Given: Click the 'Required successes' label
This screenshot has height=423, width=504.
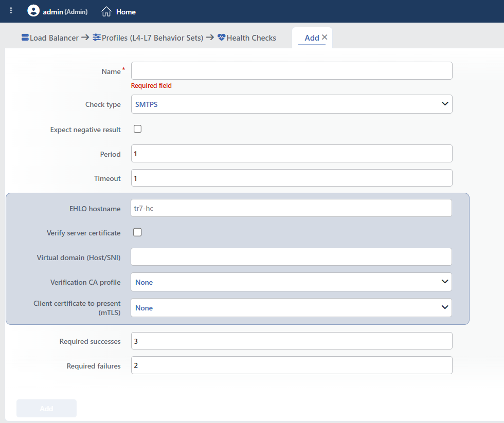Looking at the screenshot, I should tap(90, 341).
